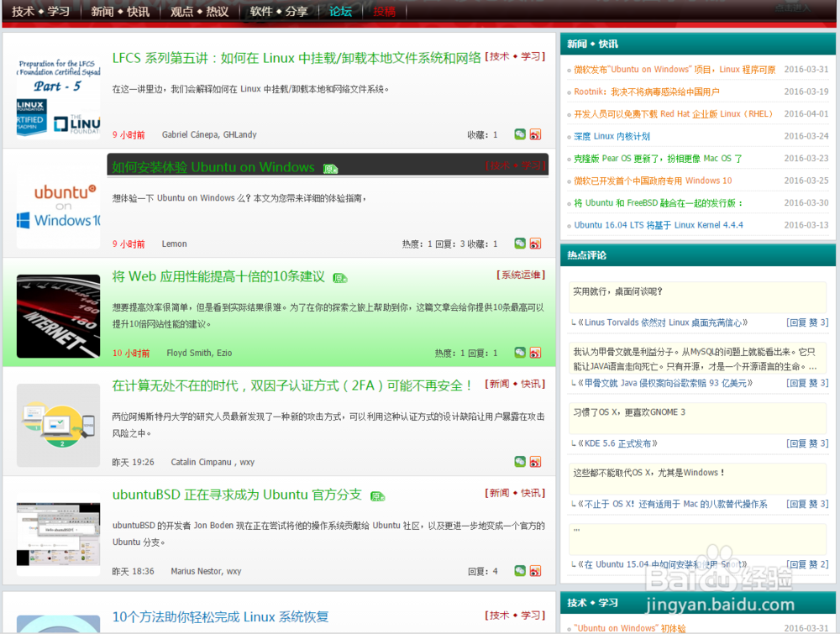Click the ubuntuBSD screenshot thumbnail
Screen dimensions: 840x634
coord(59,534)
